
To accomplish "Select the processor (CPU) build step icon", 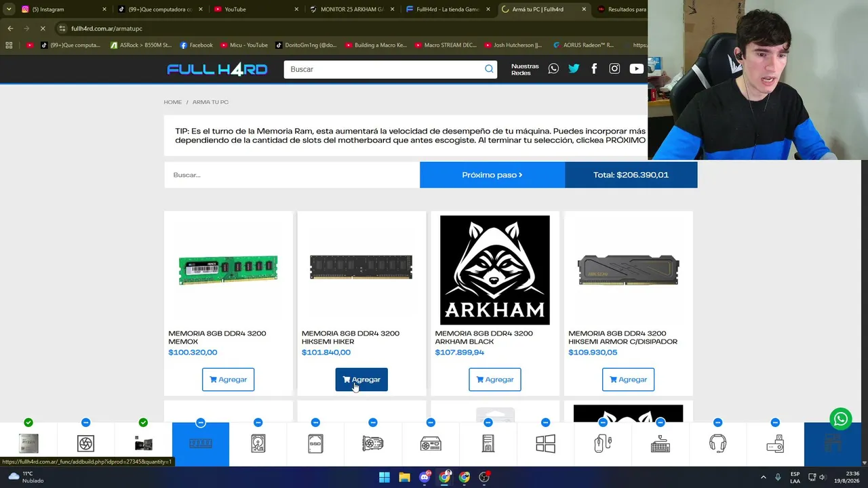I will (x=28, y=444).
